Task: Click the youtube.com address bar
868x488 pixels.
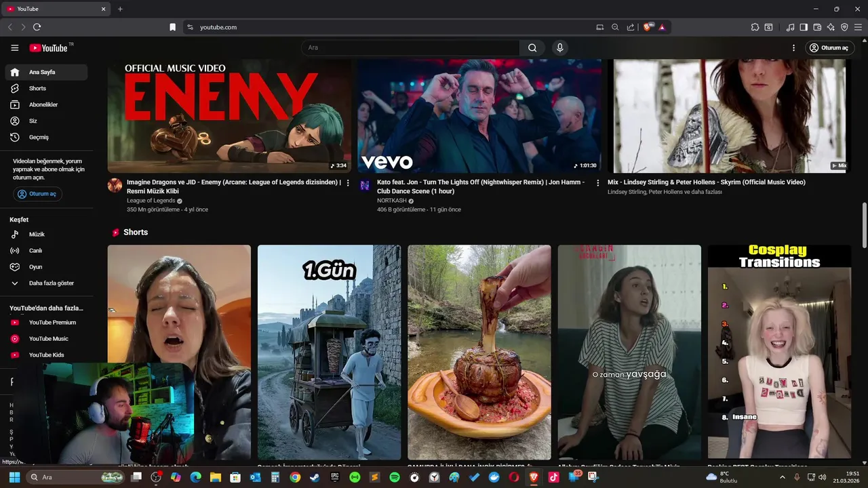Action: click(x=390, y=27)
